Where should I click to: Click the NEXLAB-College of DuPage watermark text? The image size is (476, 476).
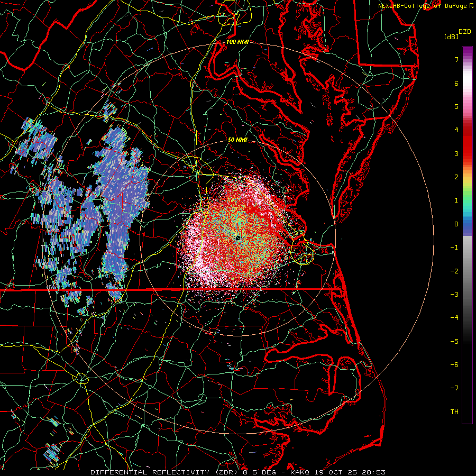point(423,6)
